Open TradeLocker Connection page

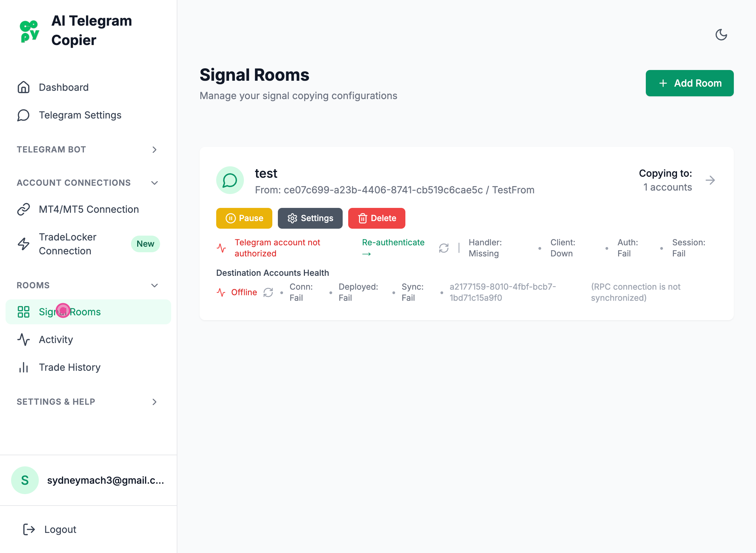(68, 244)
